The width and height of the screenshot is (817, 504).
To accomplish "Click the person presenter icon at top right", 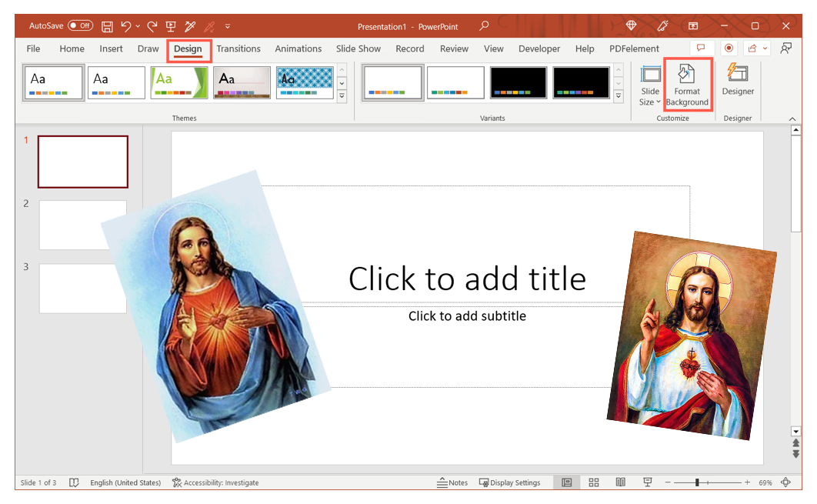I will (785, 48).
